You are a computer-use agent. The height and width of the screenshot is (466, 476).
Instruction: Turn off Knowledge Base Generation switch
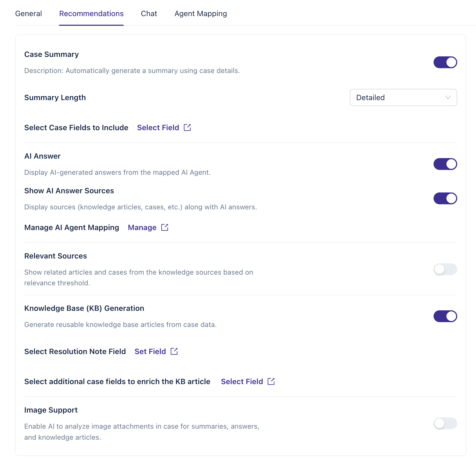pos(445,316)
